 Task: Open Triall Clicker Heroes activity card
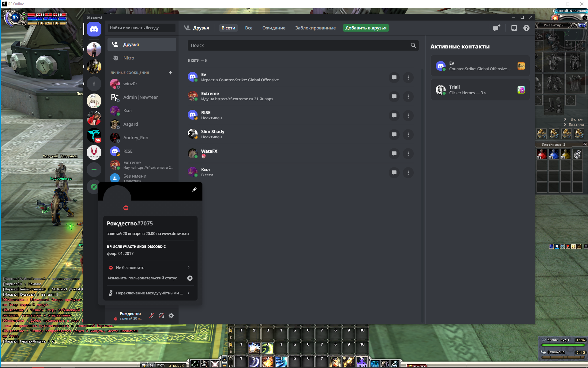(480, 90)
